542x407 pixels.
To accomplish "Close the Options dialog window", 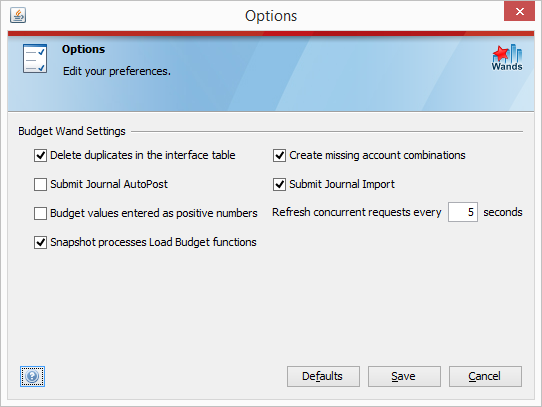I will pyautogui.click(x=519, y=11).
